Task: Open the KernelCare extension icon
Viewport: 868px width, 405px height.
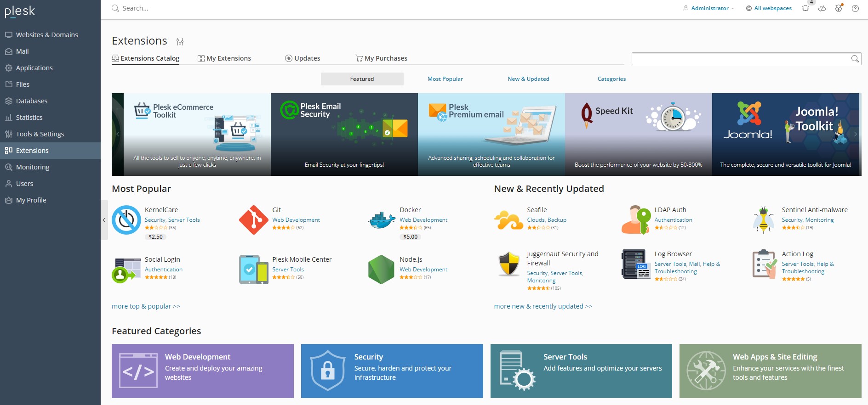Action: (x=126, y=220)
